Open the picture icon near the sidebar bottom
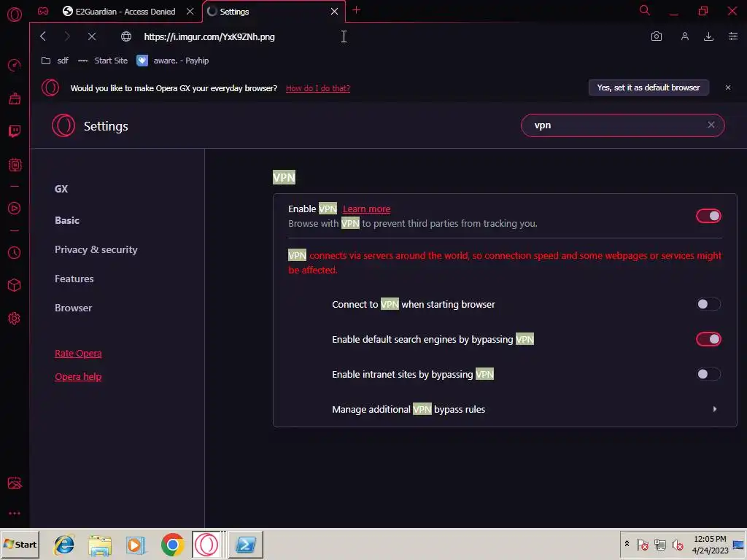Viewport: 747px width, 560px height. 15,483
